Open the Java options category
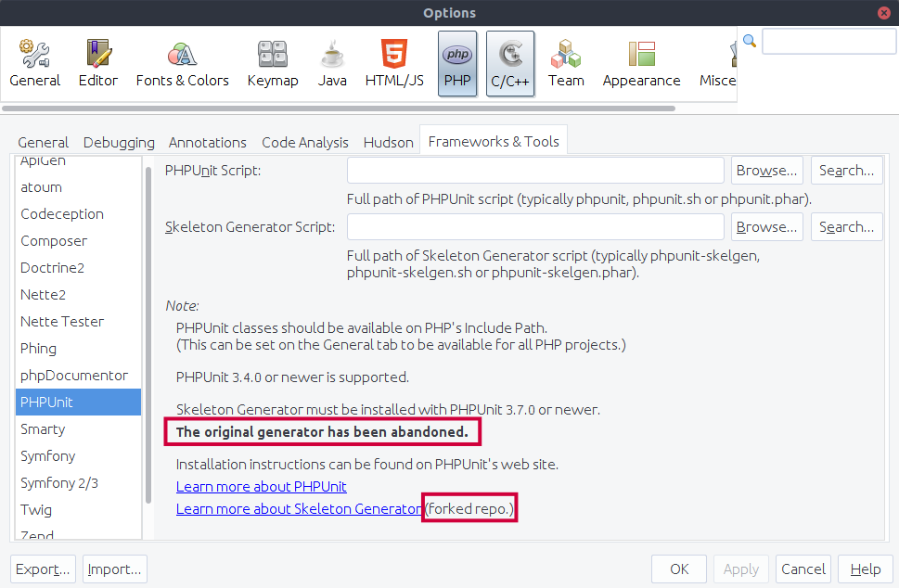899x588 pixels. [x=332, y=64]
